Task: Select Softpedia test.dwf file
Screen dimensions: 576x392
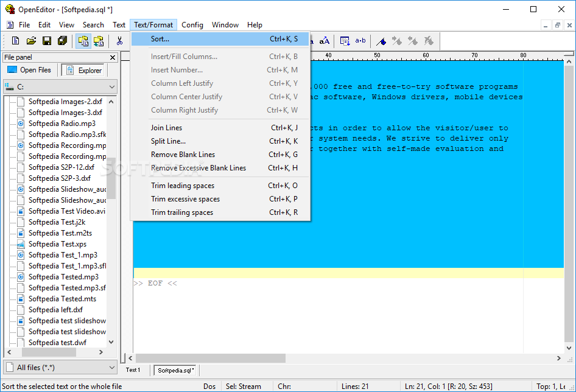Action: point(57,343)
